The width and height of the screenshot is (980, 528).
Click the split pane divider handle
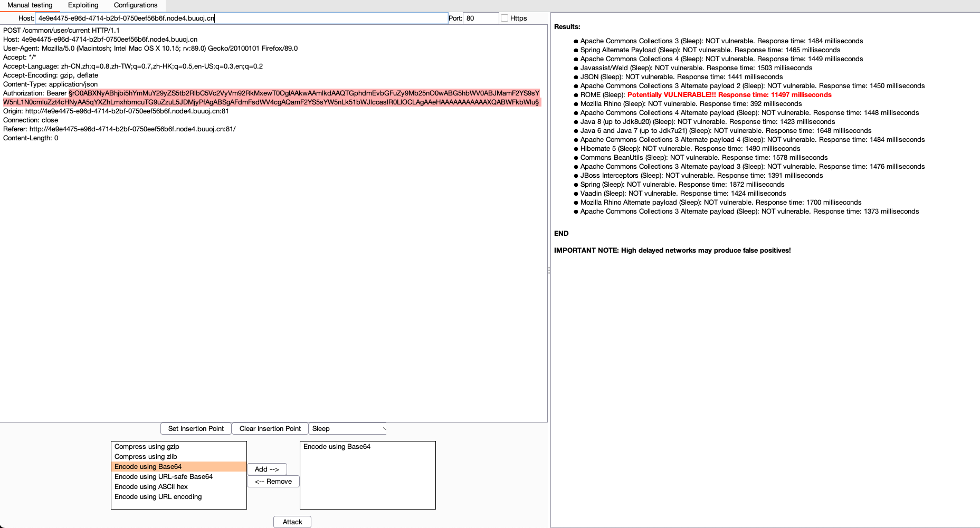(x=549, y=270)
